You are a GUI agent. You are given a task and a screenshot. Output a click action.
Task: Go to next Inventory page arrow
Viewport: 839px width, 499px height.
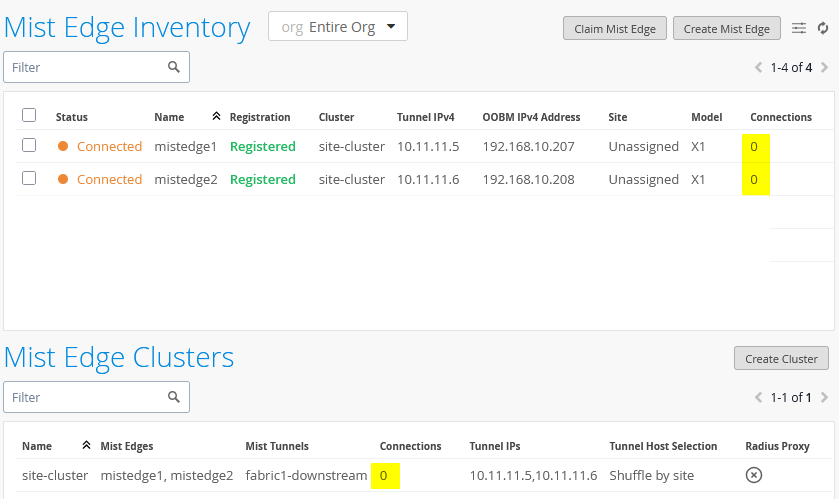coord(825,67)
